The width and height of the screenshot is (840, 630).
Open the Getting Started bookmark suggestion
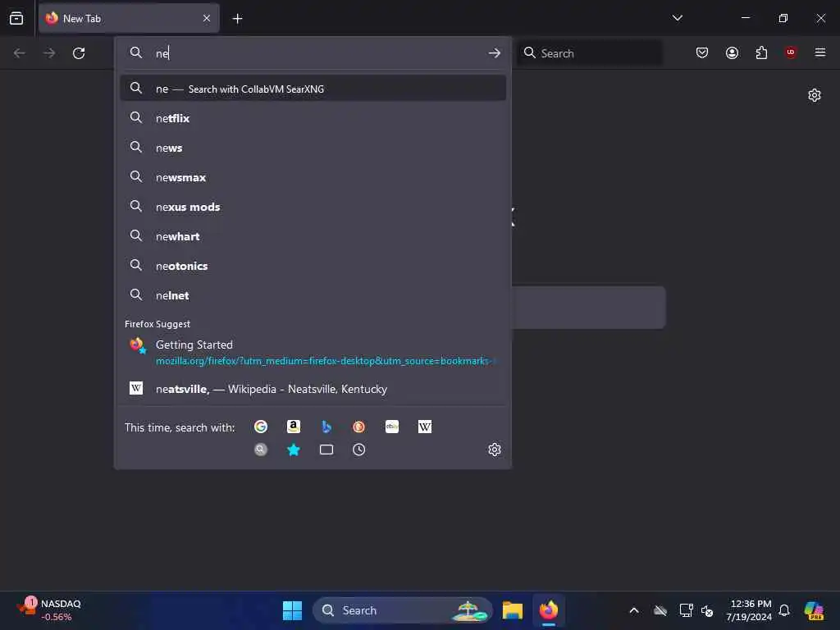tap(313, 352)
